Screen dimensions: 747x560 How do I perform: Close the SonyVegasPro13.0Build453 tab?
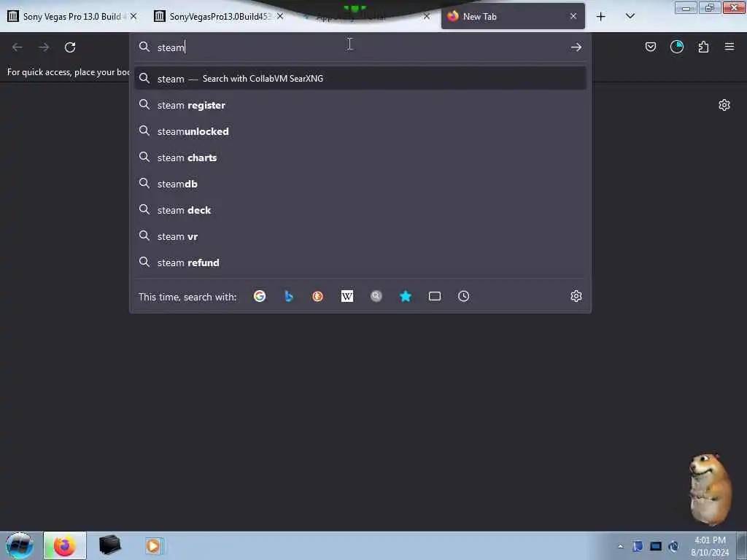click(x=280, y=16)
